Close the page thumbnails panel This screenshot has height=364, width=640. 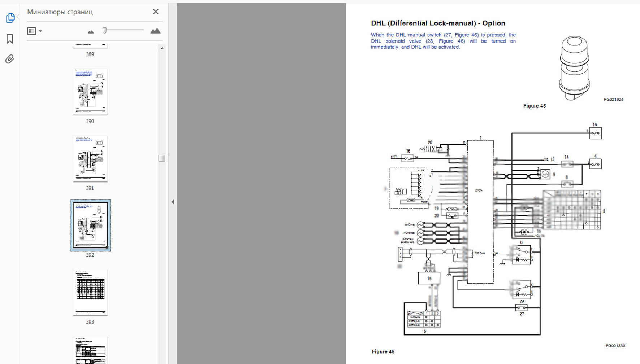click(156, 12)
